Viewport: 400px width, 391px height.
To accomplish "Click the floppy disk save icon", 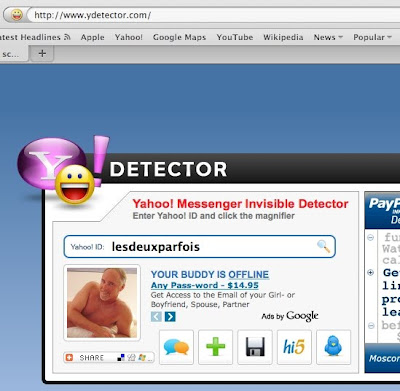I will click(x=255, y=347).
